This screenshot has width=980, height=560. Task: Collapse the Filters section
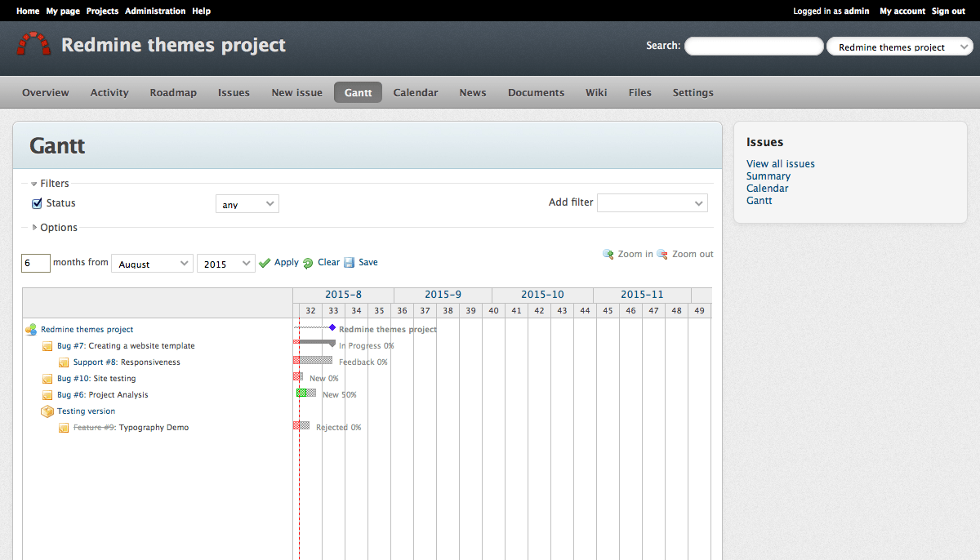coord(50,184)
